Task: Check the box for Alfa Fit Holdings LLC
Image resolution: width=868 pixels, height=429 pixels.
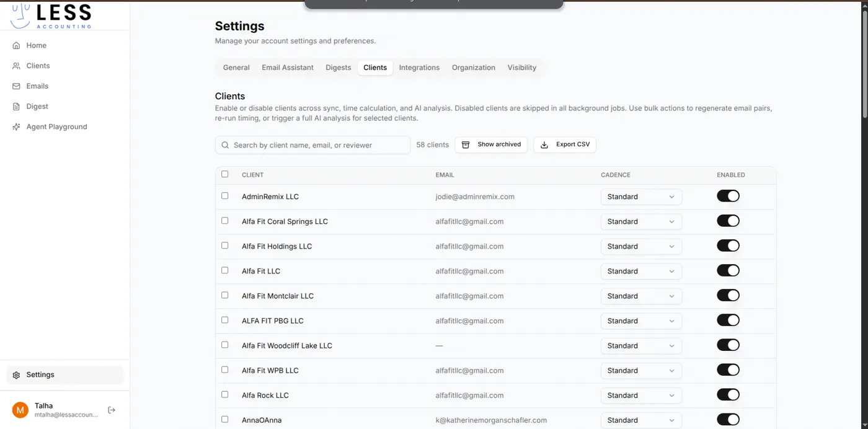Action: click(x=224, y=245)
